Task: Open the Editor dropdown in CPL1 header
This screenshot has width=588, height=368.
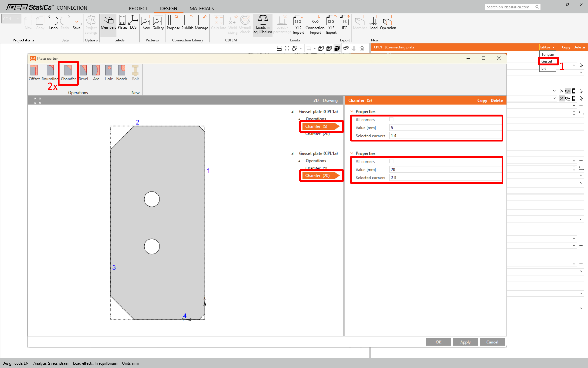Action: [x=547, y=47]
